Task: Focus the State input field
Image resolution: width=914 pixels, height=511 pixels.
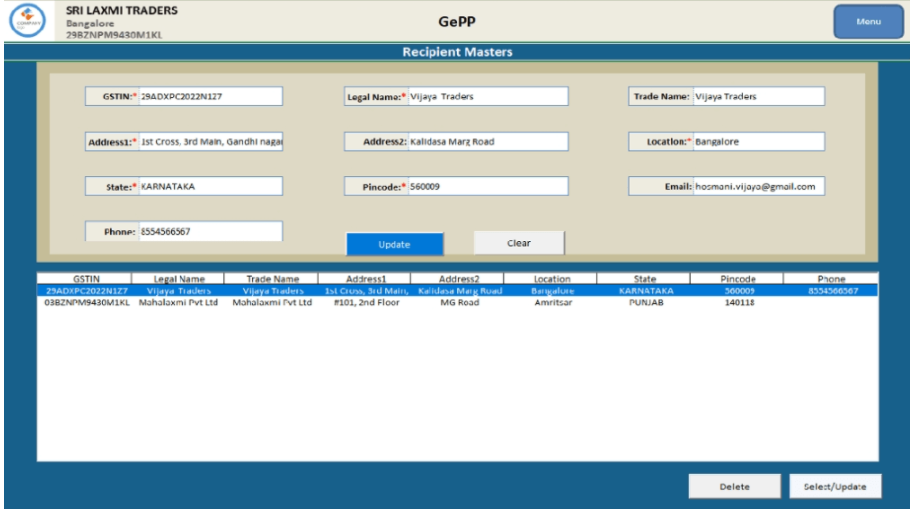Action: pos(210,186)
